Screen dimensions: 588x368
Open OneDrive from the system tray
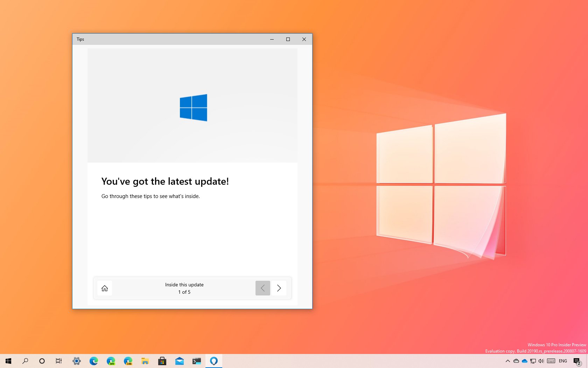coord(524,361)
